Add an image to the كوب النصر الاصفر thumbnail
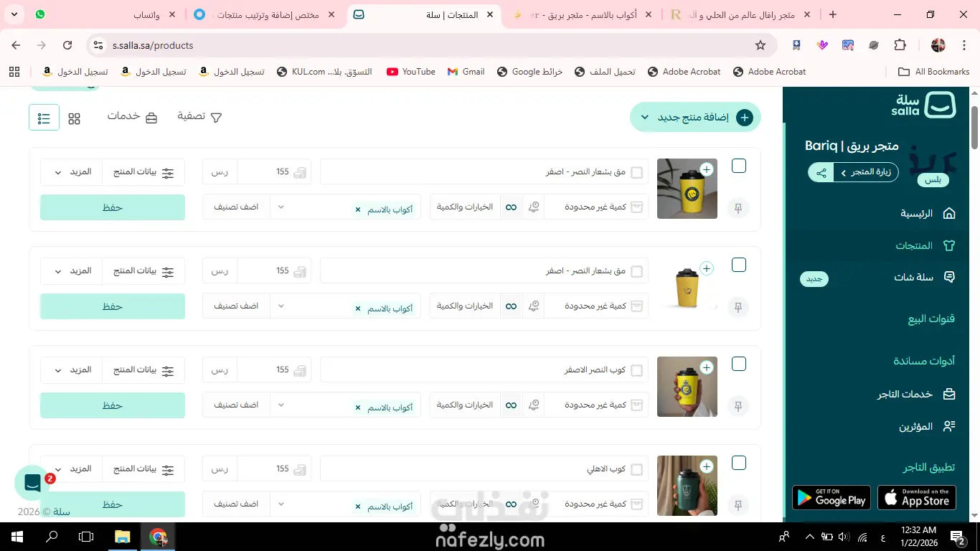Screen dimensions: 980x551 point(707,367)
